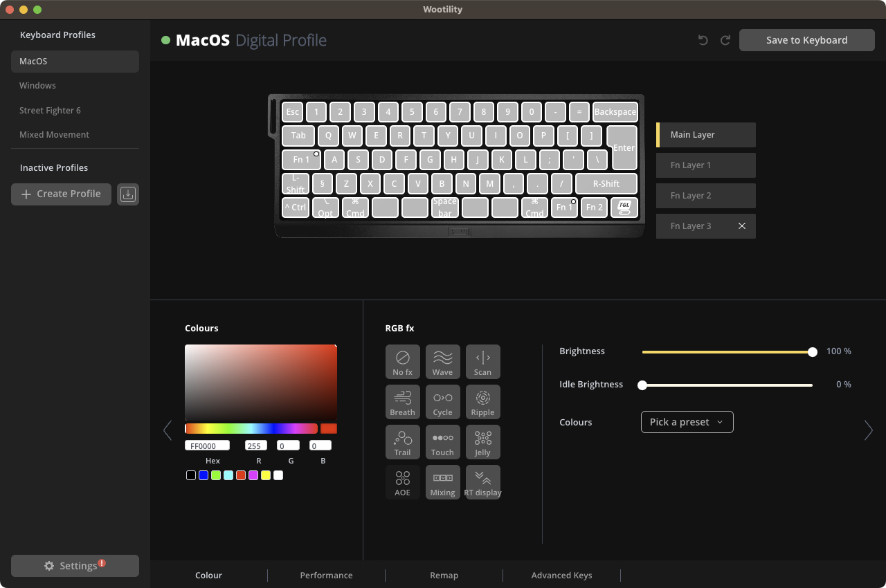This screenshot has height=588, width=886.
Task: Click the Idle Brightness slider handle
Action: pos(642,385)
